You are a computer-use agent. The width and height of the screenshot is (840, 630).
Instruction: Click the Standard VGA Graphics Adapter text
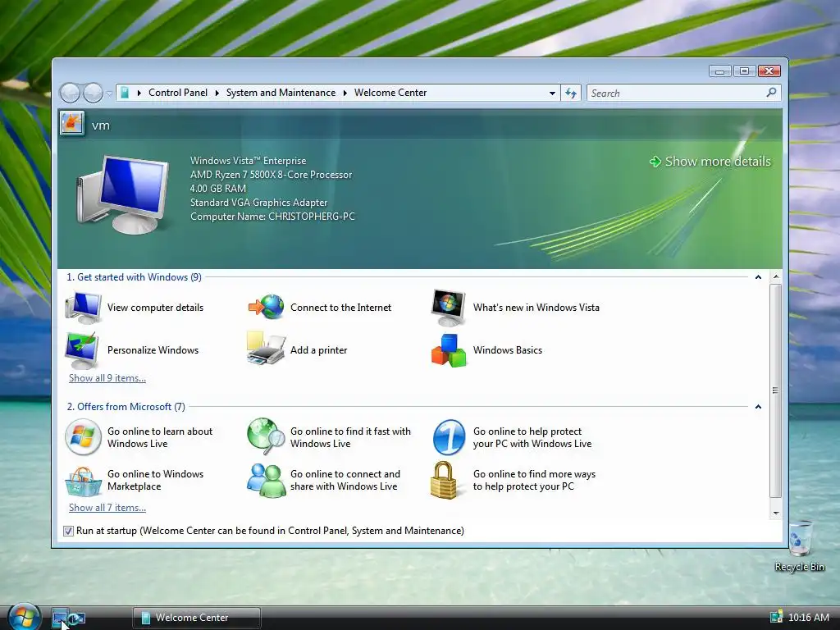[x=258, y=203]
